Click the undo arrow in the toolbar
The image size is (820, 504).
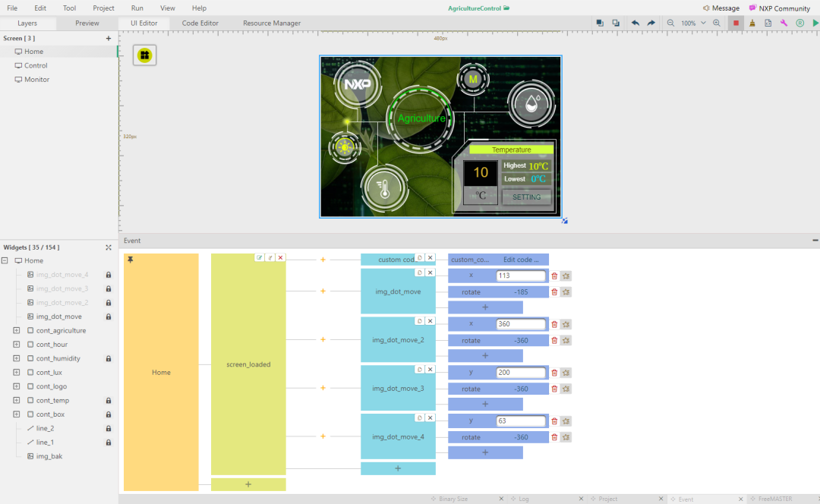coord(635,23)
